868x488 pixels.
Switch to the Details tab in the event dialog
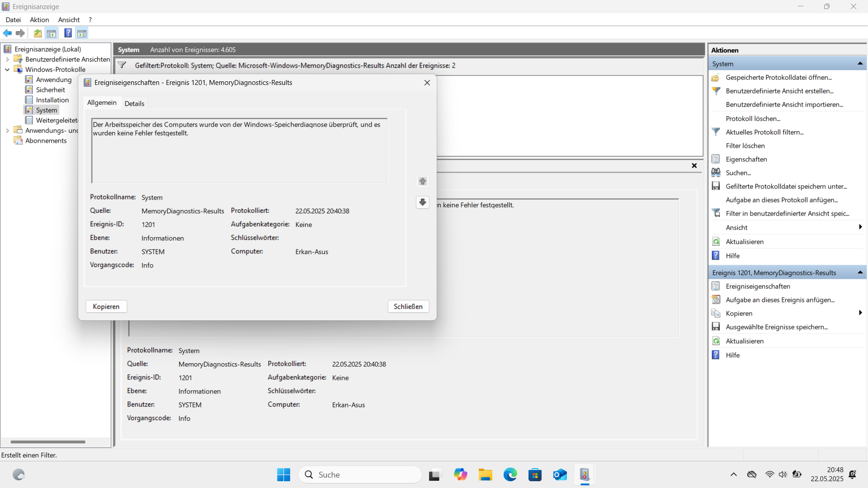click(x=134, y=103)
